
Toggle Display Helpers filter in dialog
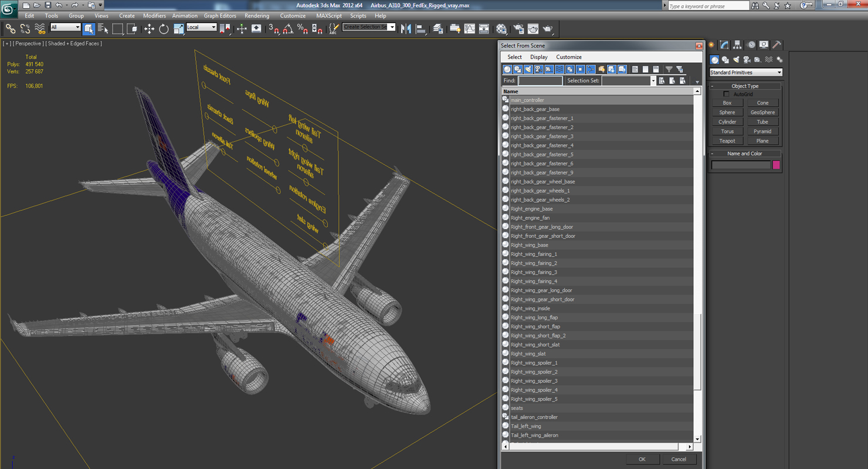coord(549,69)
